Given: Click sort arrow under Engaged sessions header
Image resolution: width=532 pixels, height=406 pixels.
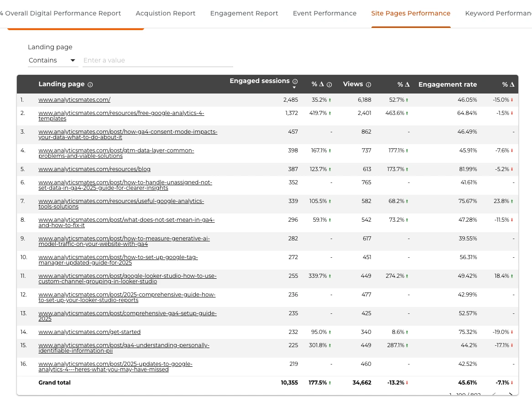Looking at the screenshot, I should (x=294, y=88).
